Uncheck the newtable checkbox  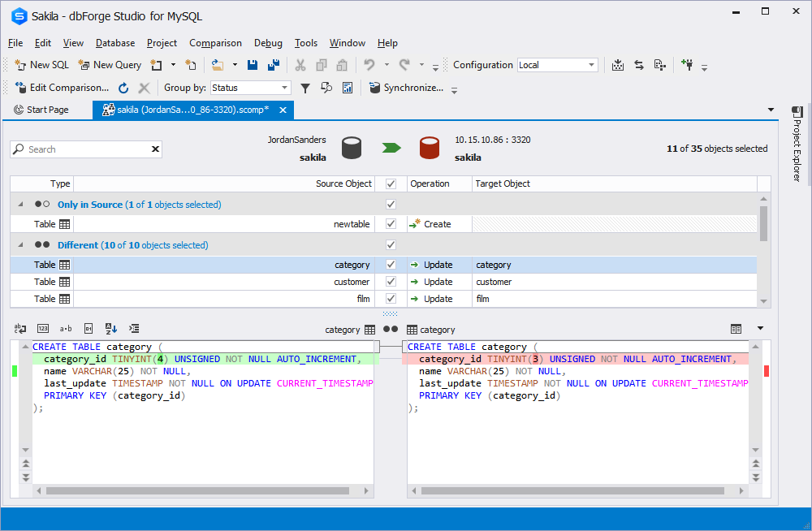click(391, 224)
